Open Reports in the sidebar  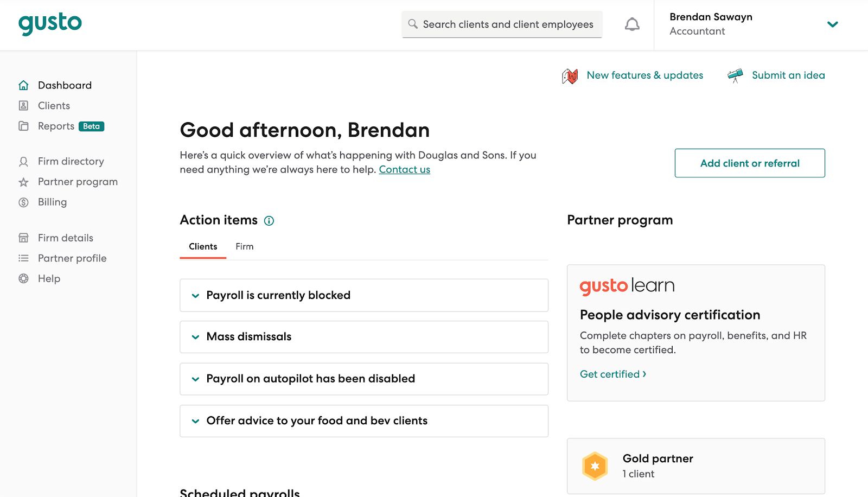(x=56, y=126)
